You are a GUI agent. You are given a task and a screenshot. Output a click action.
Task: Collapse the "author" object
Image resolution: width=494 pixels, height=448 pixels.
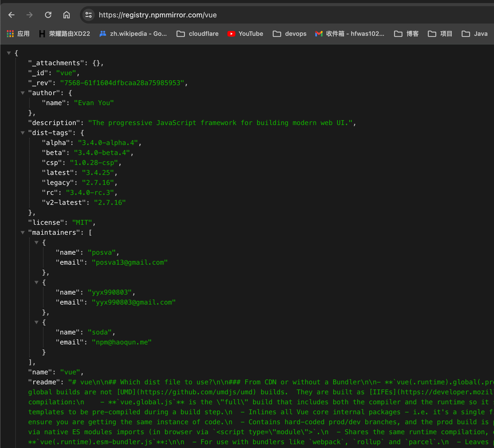(23, 93)
